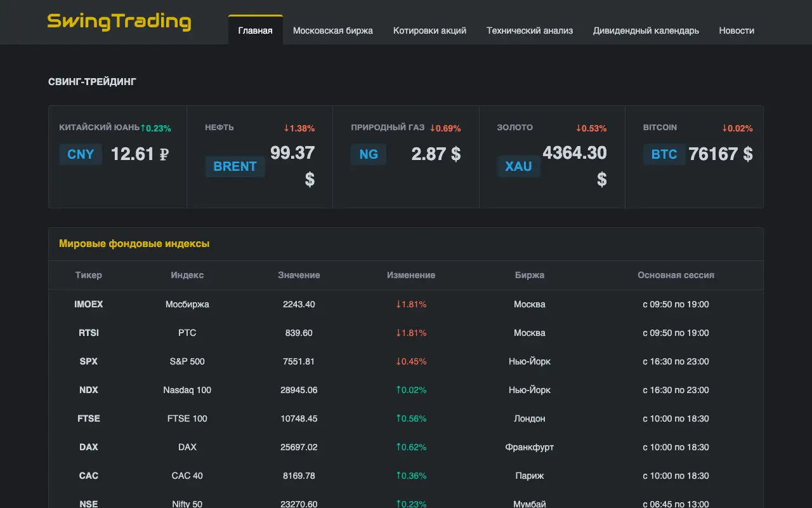Click the BITCOIN card title
812x508 pixels.
(x=660, y=128)
